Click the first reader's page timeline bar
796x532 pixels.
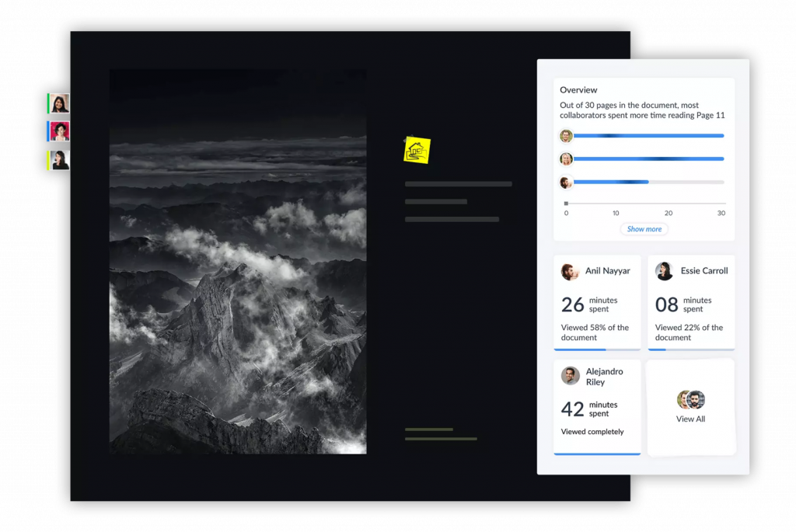(x=648, y=136)
